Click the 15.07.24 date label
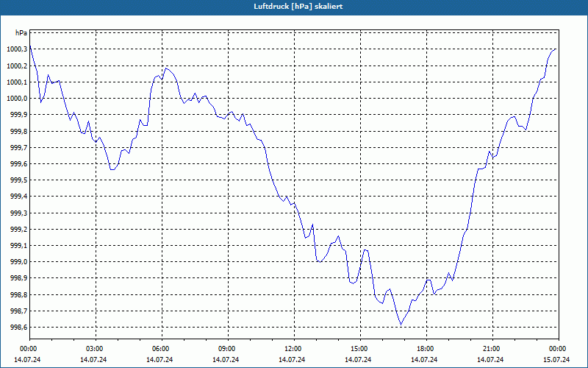The width and height of the screenshot is (588, 368). [557, 360]
